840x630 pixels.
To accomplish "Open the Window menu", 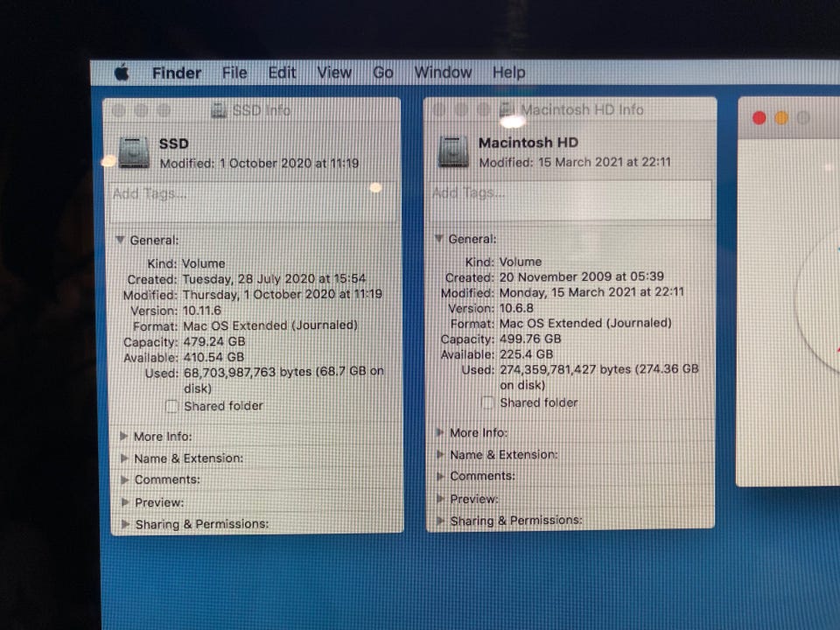I will (443, 72).
